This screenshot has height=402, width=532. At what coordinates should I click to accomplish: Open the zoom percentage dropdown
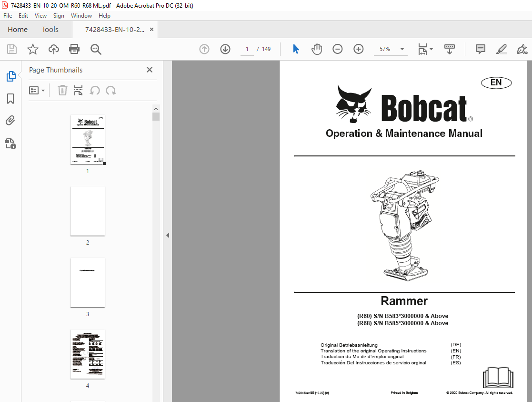coord(402,49)
